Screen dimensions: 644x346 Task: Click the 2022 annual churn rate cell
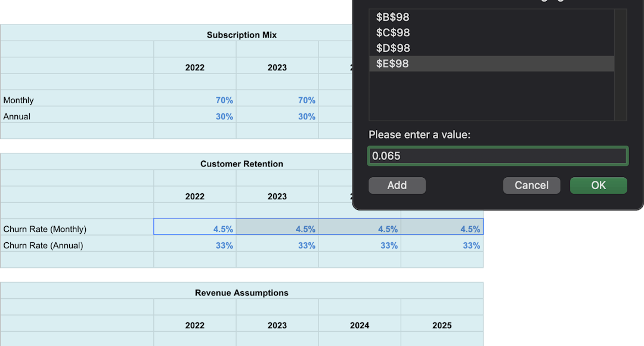click(x=195, y=245)
